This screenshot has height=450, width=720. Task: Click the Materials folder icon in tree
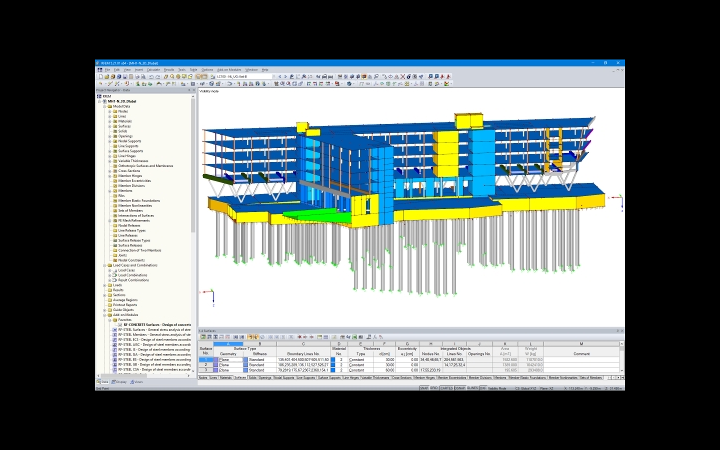115,121
